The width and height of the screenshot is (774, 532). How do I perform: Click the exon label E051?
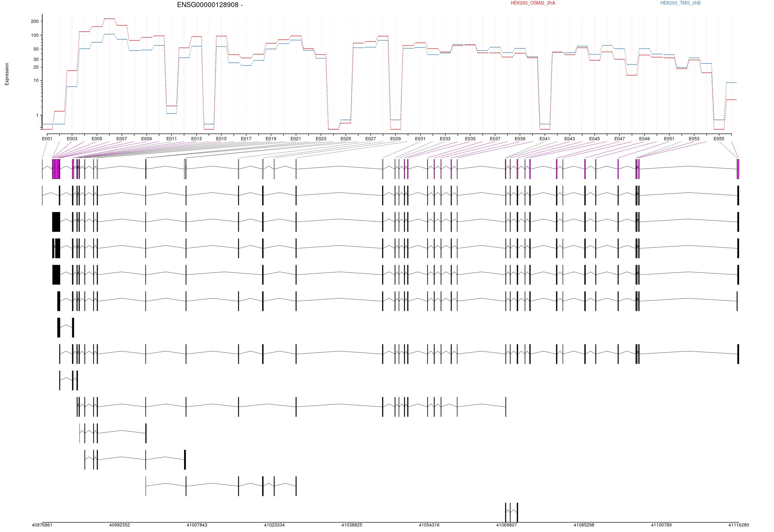tap(669, 139)
